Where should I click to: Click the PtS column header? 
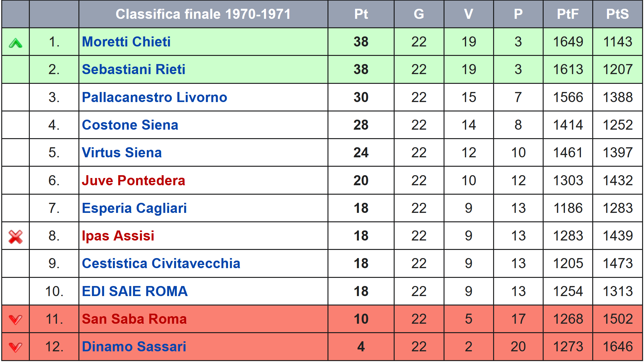coord(617,14)
